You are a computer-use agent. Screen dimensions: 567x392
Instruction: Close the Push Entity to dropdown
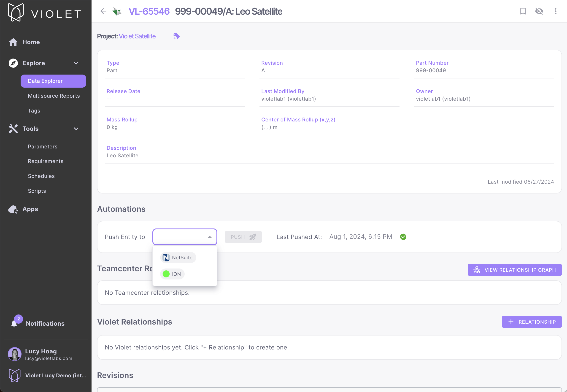[210, 237]
